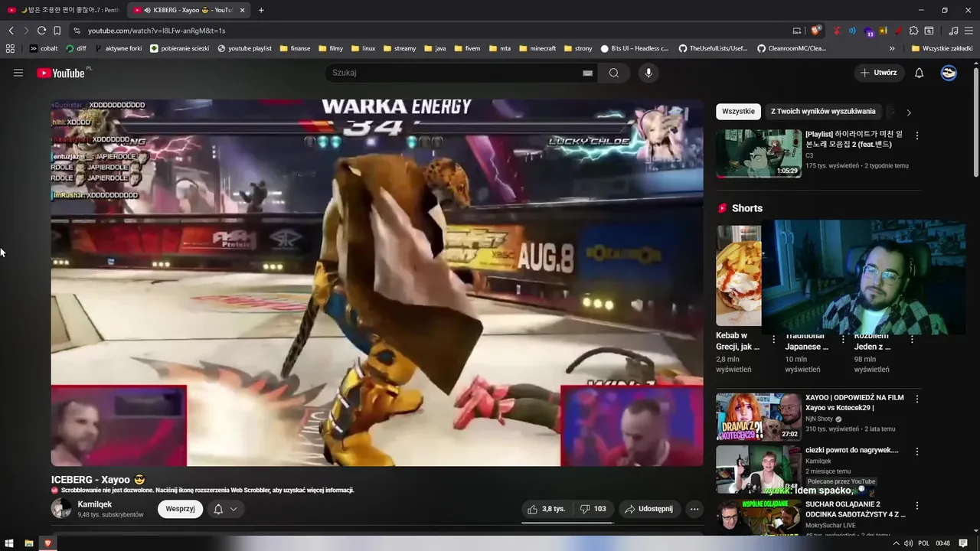This screenshot has width=980, height=551.
Task: Open the streamy bookmarks folder
Action: (x=399, y=48)
